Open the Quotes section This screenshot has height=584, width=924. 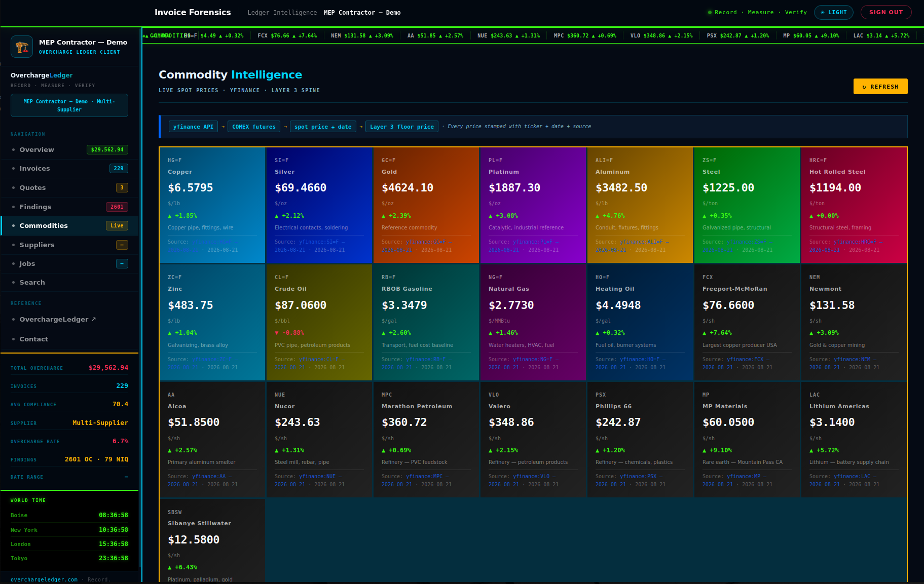coord(69,187)
